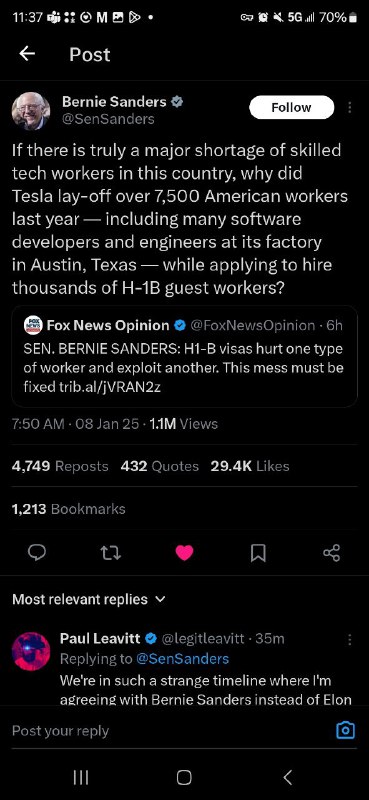View Paul Leavitt's avatar
Screen dimensions: 369x800
pos(31,651)
